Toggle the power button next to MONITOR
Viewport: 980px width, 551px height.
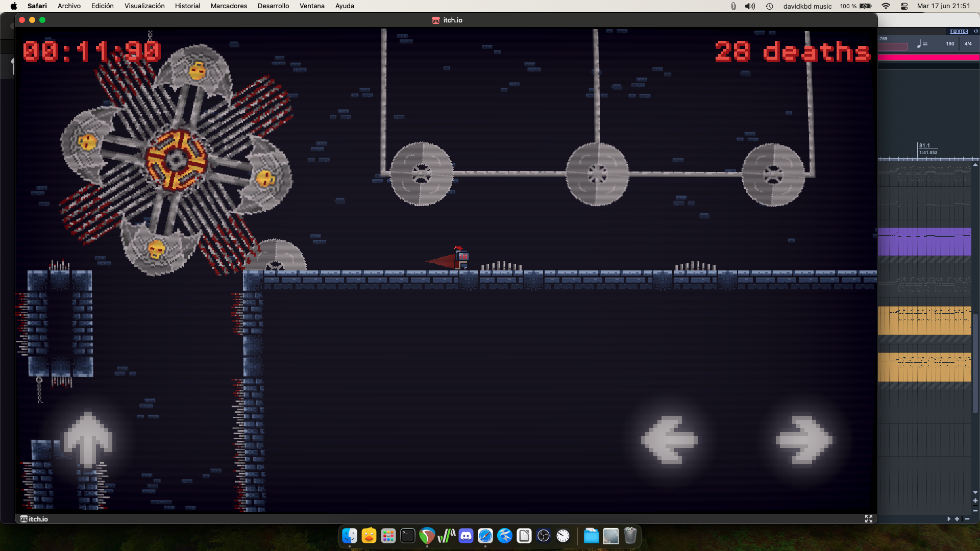(x=976, y=31)
